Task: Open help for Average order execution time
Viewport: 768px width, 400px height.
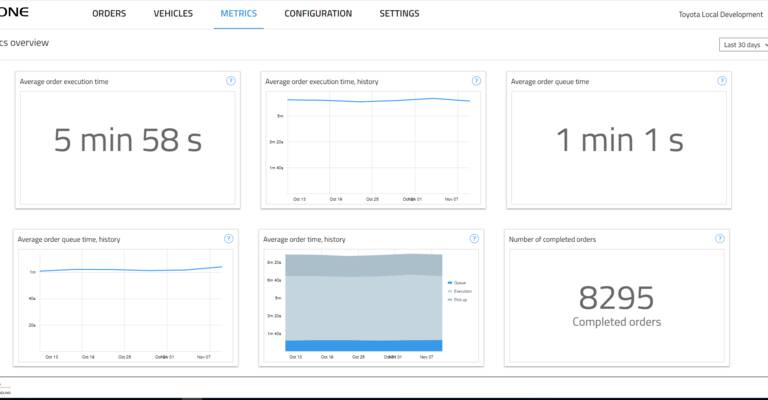Action: point(231,81)
